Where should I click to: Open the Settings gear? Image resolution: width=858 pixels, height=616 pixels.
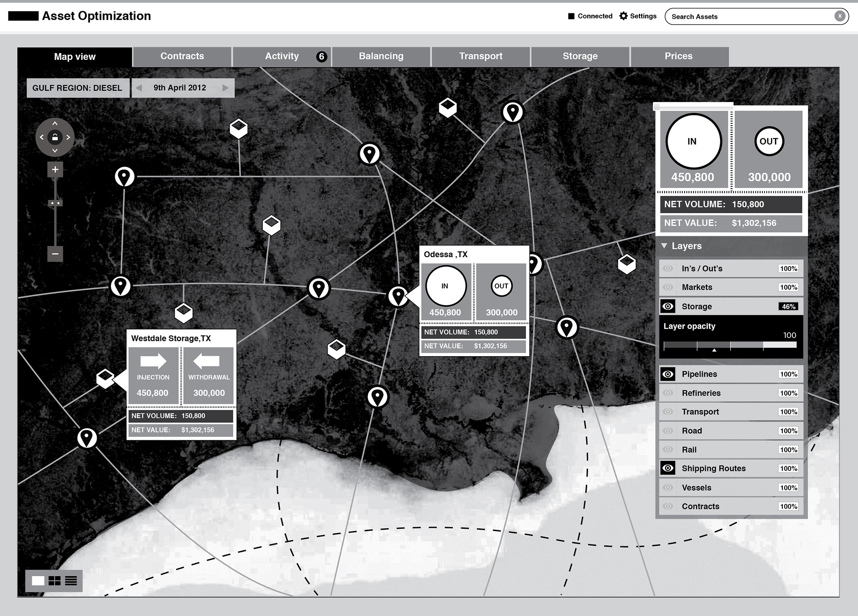tap(623, 16)
